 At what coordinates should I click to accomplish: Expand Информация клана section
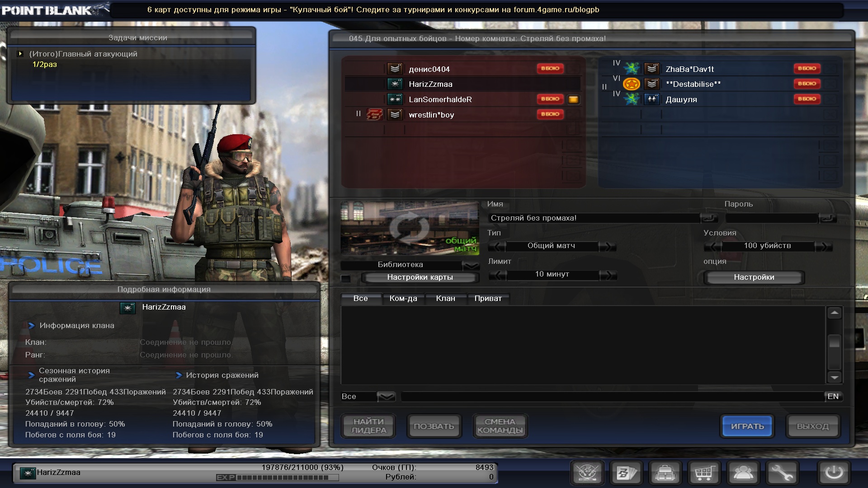pyautogui.click(x=31, y=325)
